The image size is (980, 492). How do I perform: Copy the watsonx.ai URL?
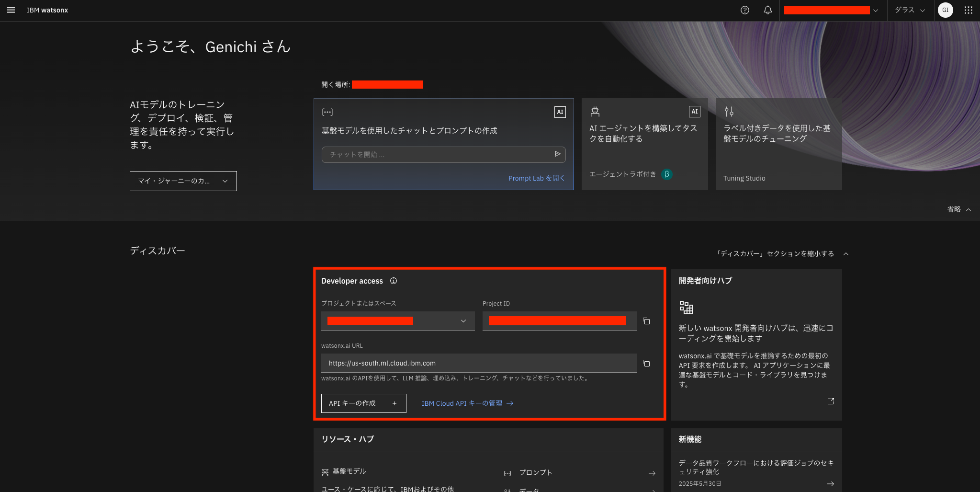646,363
